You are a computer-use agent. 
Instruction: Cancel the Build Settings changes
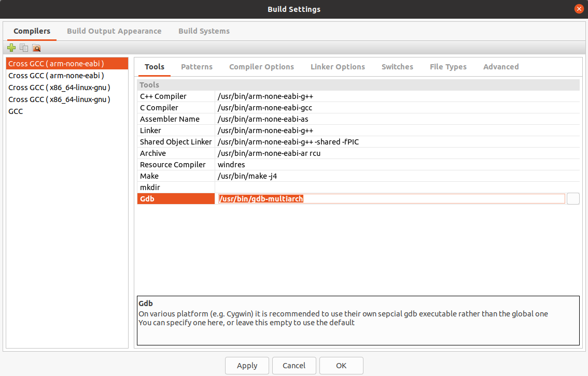point(294,366)
